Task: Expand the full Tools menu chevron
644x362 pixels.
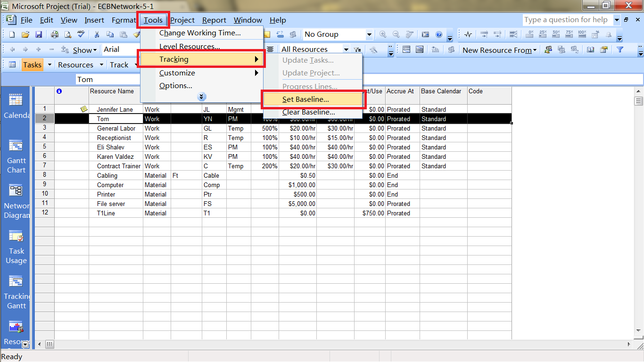Action: click(x=202, y=97)
